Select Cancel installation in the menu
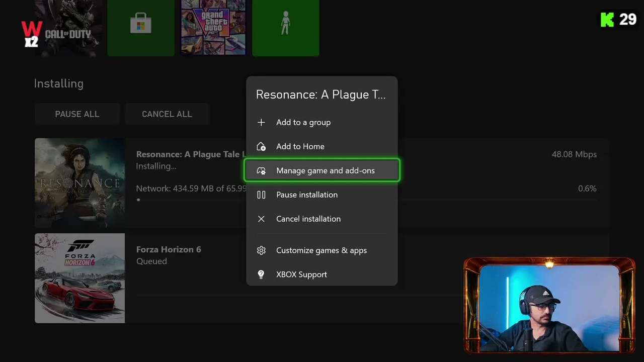 coord(322,219)
